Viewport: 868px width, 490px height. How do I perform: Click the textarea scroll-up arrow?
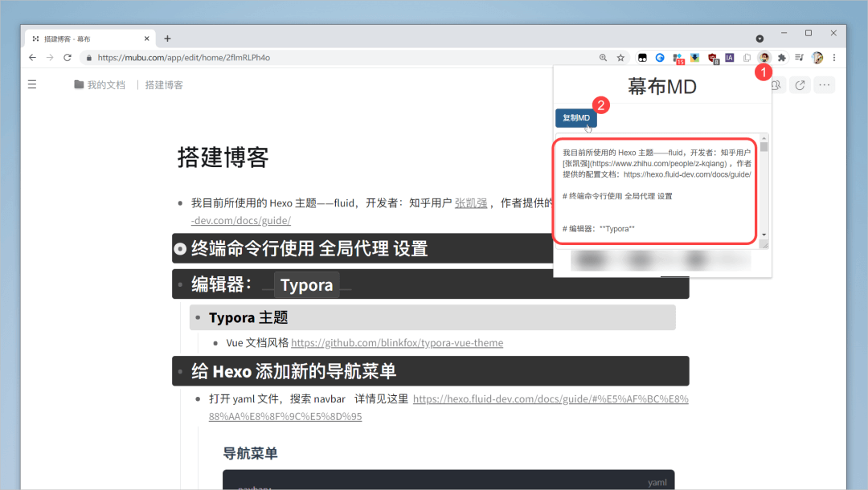(x=764, y=138)
